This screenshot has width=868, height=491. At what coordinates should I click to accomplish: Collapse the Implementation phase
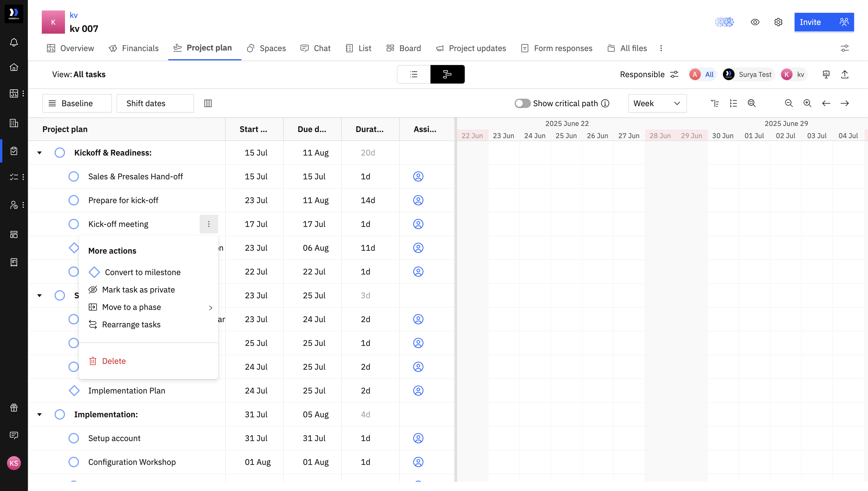tap(39, 414)
